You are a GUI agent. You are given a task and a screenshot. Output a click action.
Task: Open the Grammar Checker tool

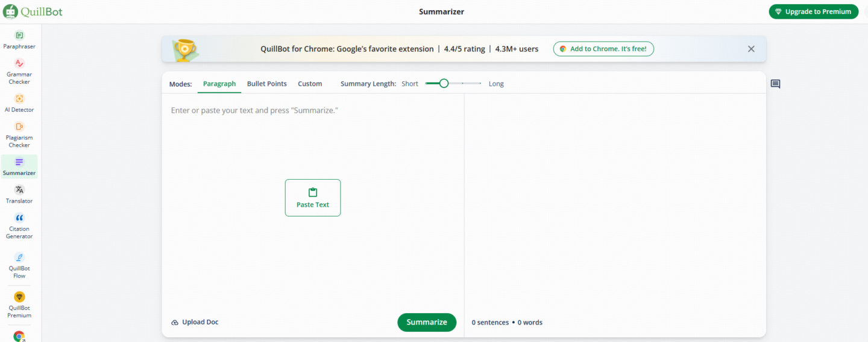(19, 72)
